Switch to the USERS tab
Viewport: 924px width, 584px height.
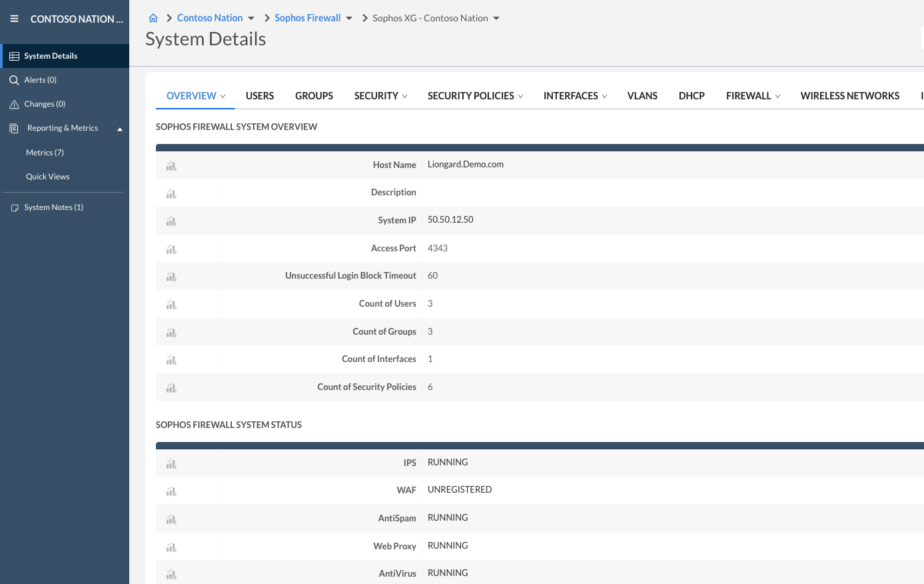point(260,96)
